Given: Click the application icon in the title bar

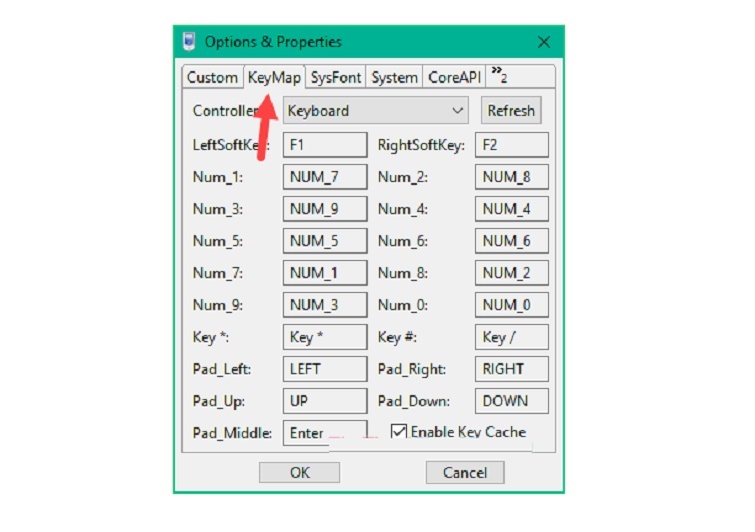Looking at the screenshot, I should [x=188, y=42].
